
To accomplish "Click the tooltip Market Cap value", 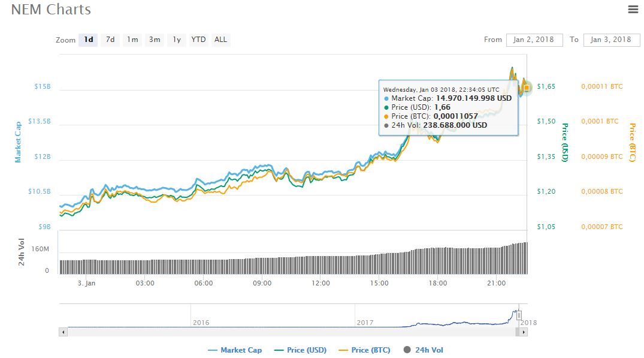I will 474,98.
